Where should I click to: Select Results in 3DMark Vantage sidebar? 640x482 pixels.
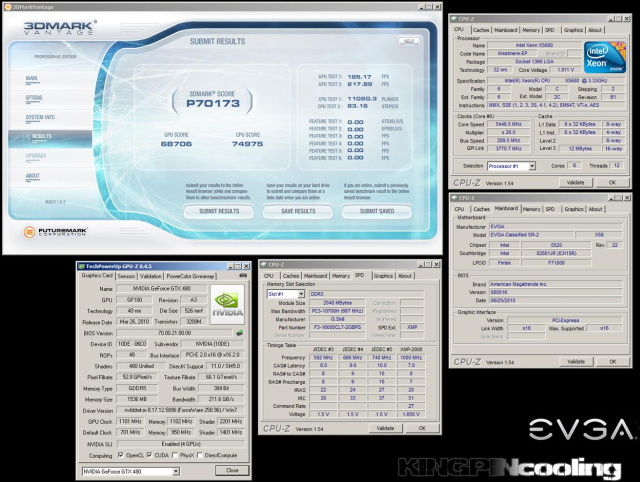click(x=50, y=138)
